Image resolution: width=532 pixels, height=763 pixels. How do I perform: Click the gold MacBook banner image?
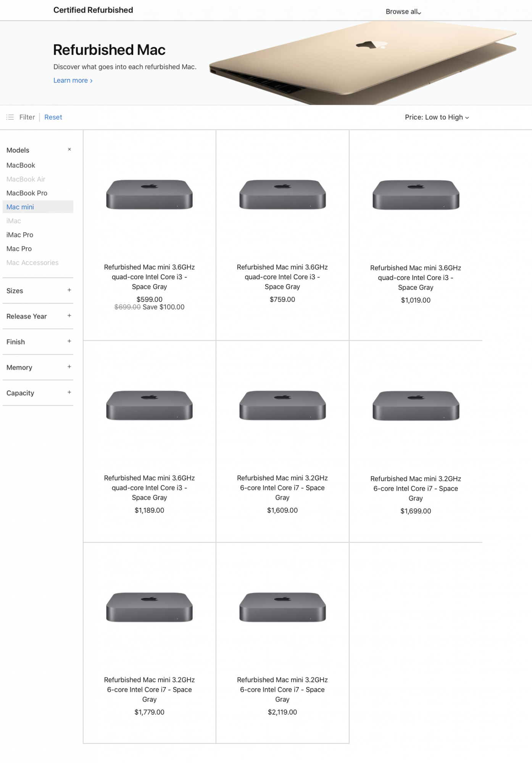(363, 63)
